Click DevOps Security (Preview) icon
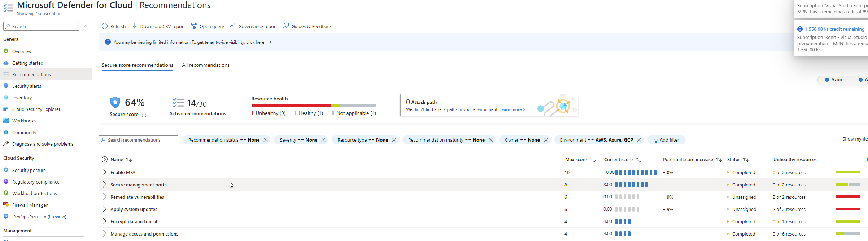The width and height of the screenshot is (868, 241). pyautogui.click(x=6, y=216)
